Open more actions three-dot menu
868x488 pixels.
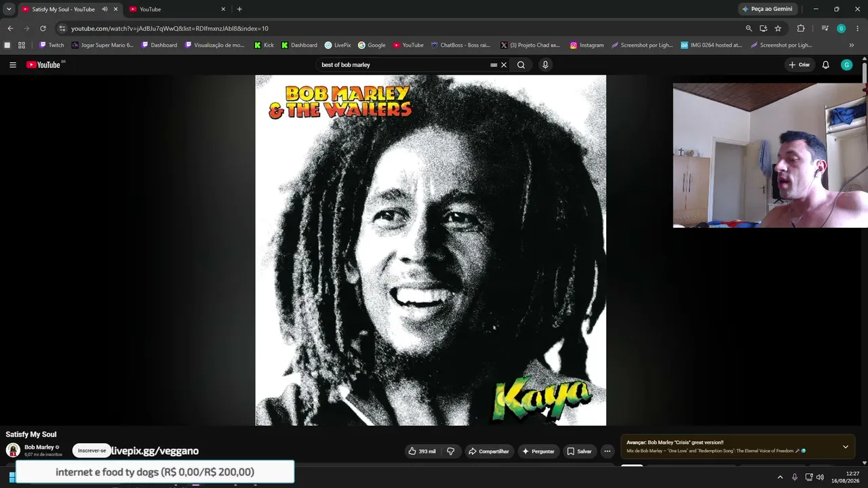[608, 451]
